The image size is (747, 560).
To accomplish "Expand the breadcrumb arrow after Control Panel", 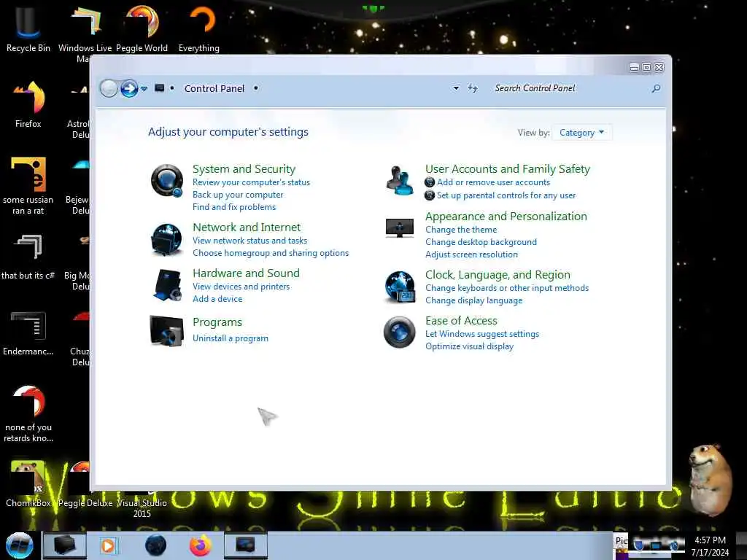I will [x=256, y=88].
